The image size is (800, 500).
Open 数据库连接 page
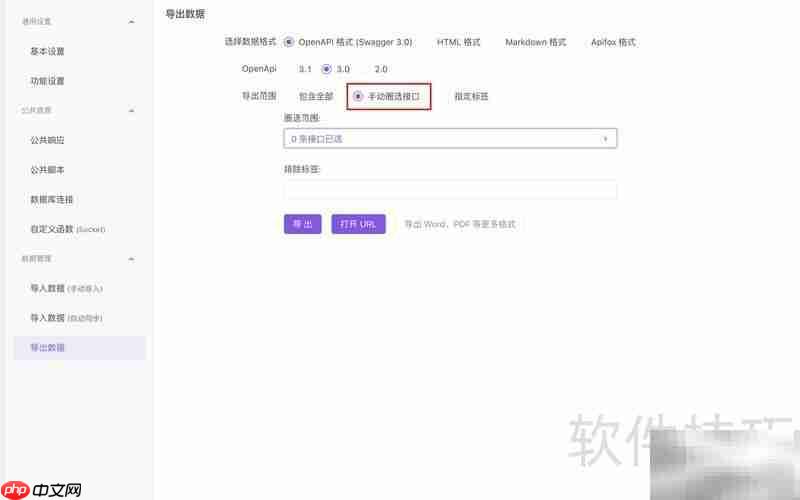pos(52,199)
